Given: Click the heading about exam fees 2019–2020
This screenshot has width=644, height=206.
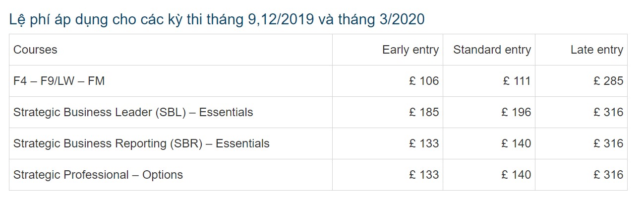Looking at the screenshot, I should pyautogui.click(x=217, y=19).
